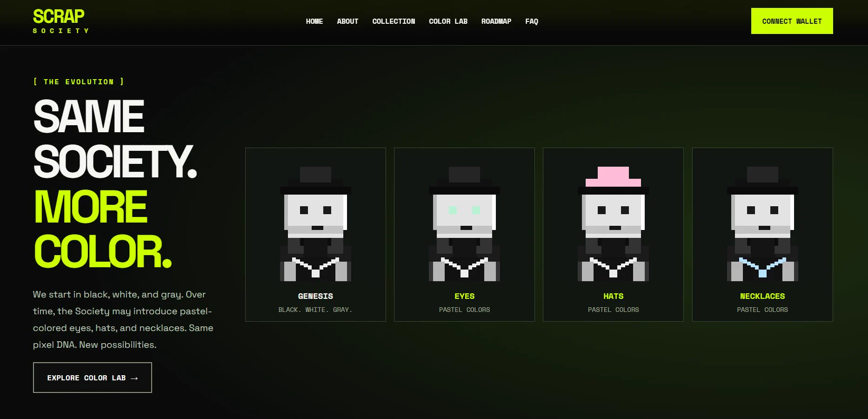Screen dimensions: 868x419
Task: Navigate to Color Lab in navbar
Action: 448,21
